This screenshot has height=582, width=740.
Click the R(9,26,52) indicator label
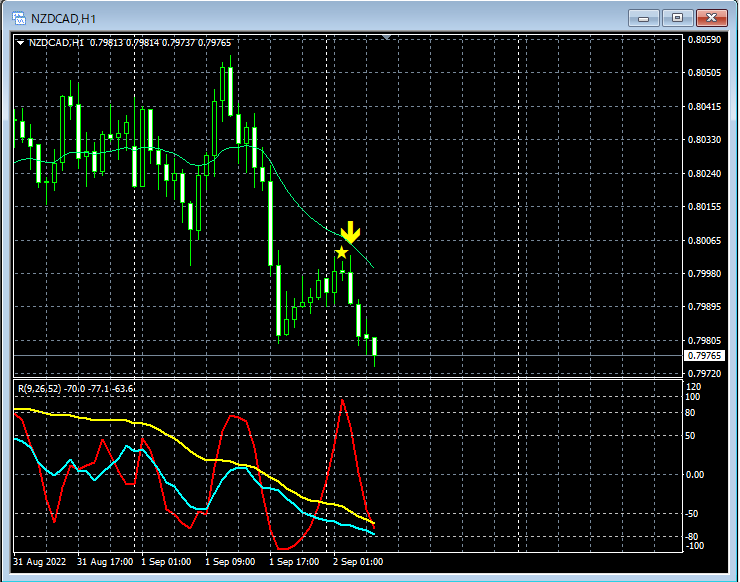click(x=76, y=389)
